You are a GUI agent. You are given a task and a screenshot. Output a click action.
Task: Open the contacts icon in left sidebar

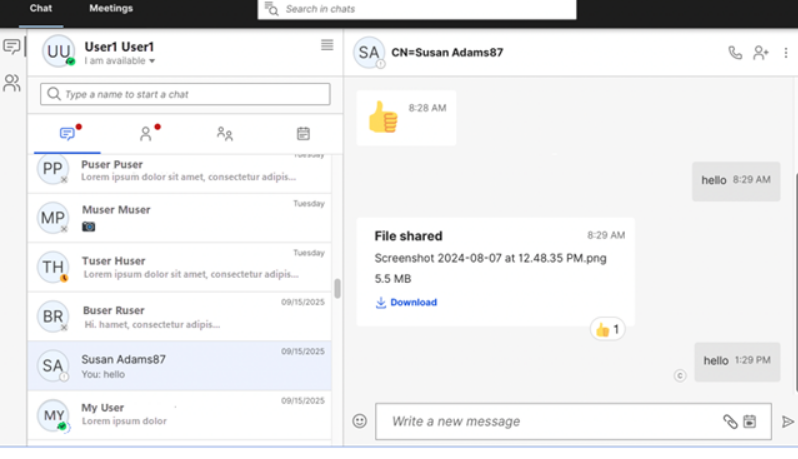(11, 82)
